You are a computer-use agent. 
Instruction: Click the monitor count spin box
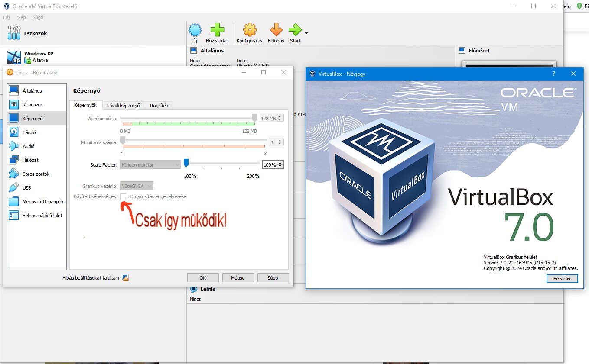pyautogui.click(x=276, y=142)
